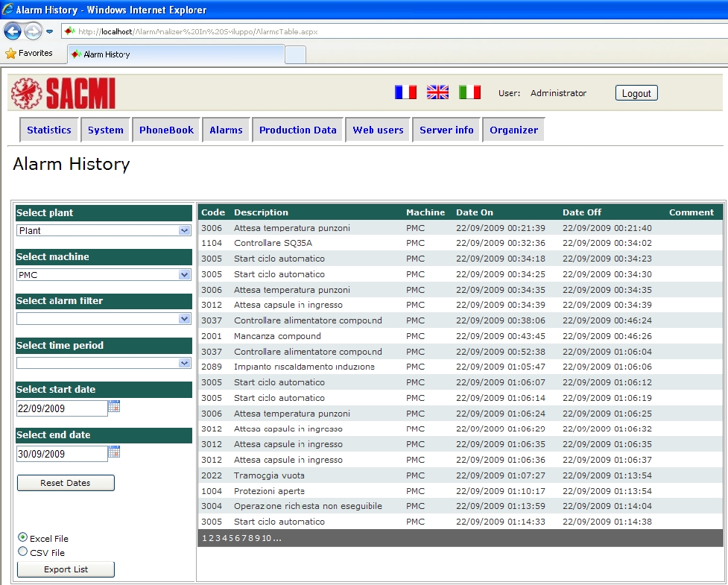The image size is (728, 585).
Task: Click the Export List button
Action: [66, 569]
